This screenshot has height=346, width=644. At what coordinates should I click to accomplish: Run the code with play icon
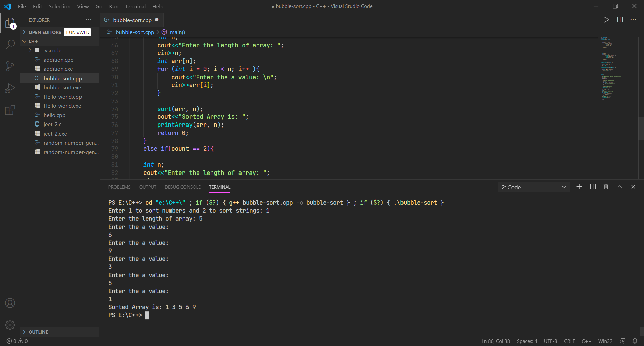coord(606,20)
